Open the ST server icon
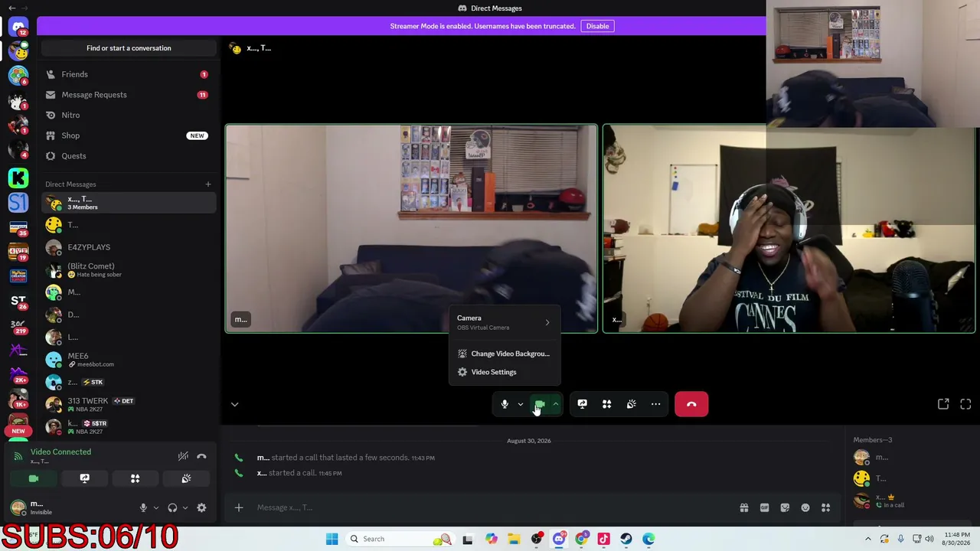The height and width of the screenshot is (551, 980). (x=18, y=302)
